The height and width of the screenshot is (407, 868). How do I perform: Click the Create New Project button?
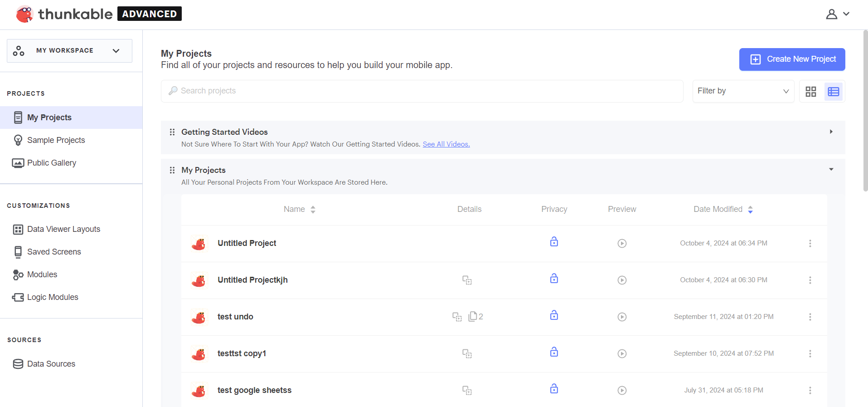(792, 59)
